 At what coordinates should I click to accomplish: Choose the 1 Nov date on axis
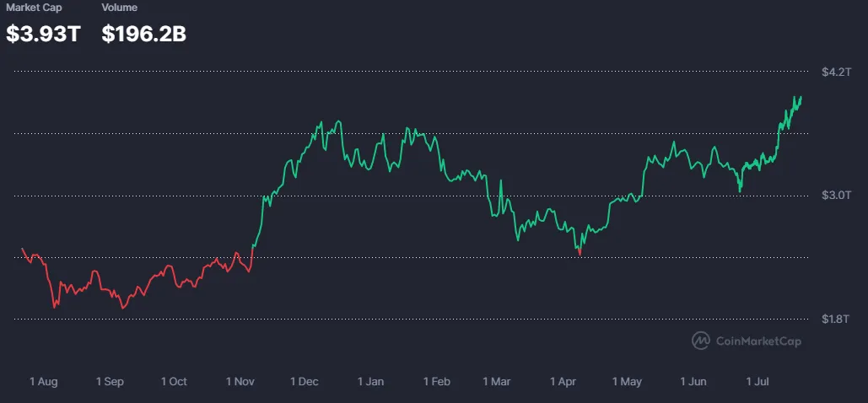(240, 382)
